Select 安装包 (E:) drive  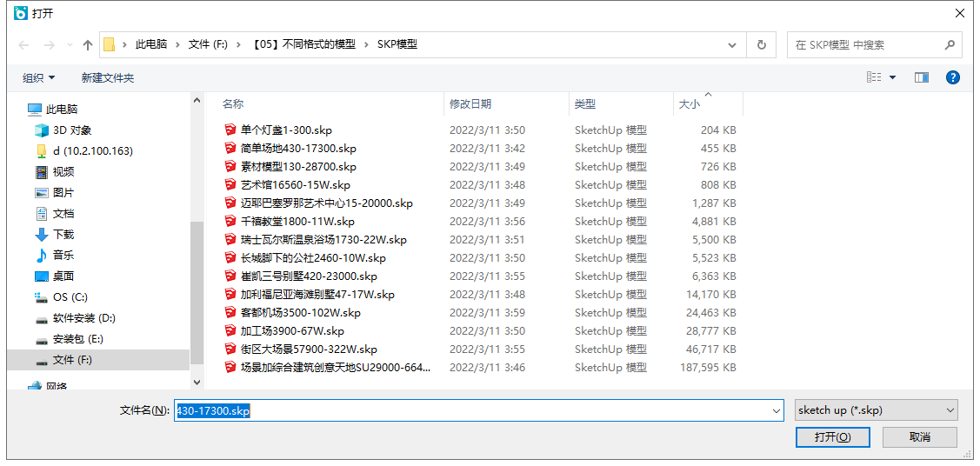[x=78, y=338]
